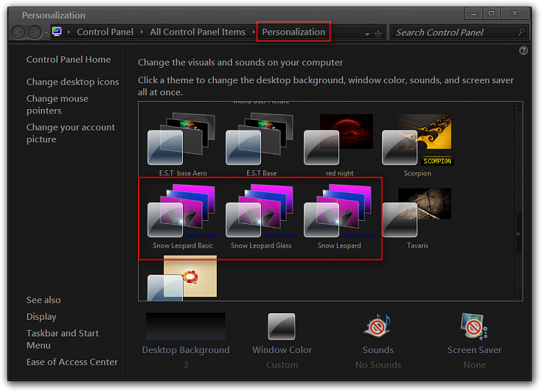
Task: Open the address bar history dropdown
Action: coord(367,34)
